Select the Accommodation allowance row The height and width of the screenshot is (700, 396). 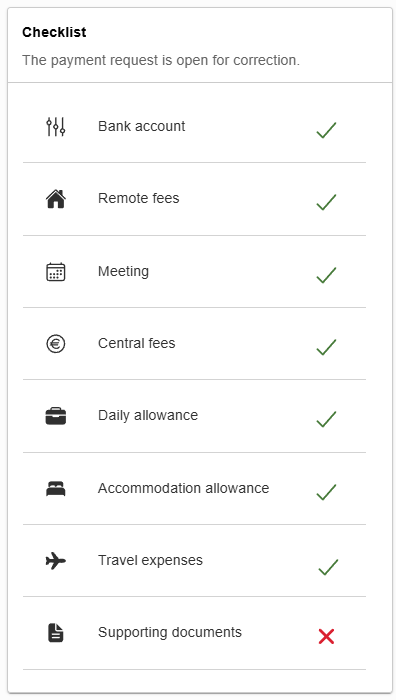[x=194, y=488]
